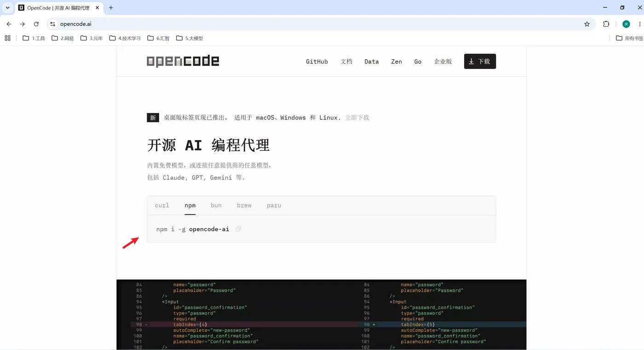Open the 文档 nav link

pos(346,61)
